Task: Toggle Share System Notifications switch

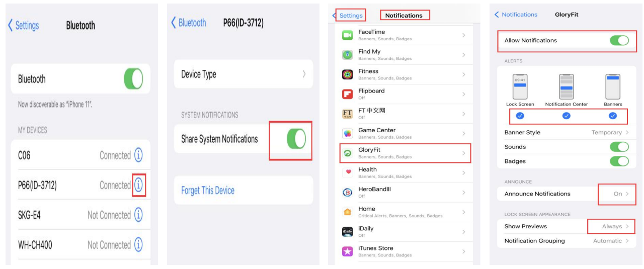Action: 296,139
